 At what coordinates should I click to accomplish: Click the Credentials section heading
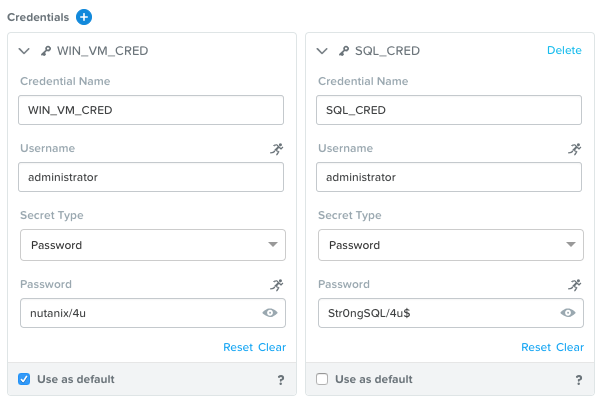(x=38, y=17)
